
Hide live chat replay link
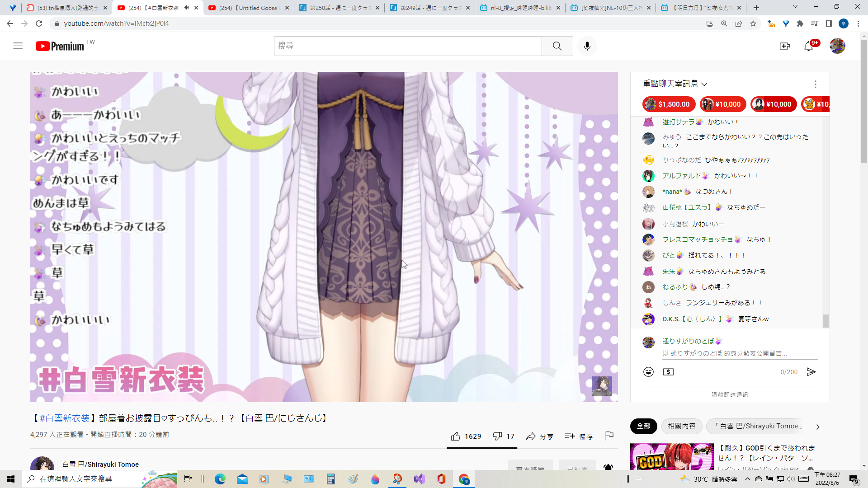pyautogui.click(x=730, y=395)
